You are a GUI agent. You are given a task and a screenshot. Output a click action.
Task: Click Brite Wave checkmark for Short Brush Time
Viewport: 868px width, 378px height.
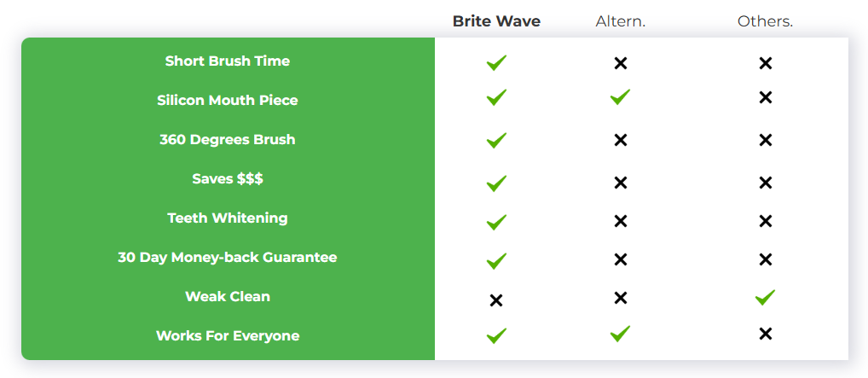496,62
